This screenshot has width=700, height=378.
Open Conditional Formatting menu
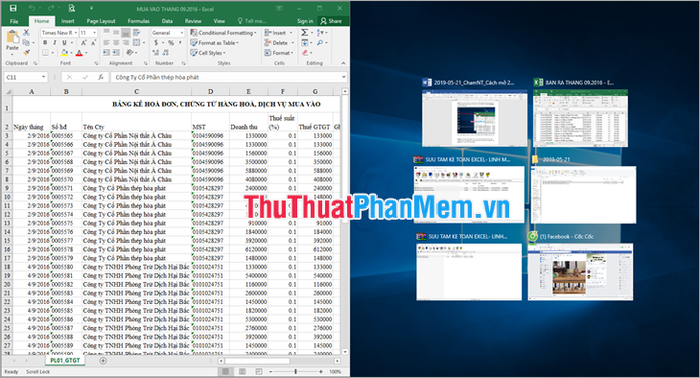pyautogui.click(x=223, y=33)
